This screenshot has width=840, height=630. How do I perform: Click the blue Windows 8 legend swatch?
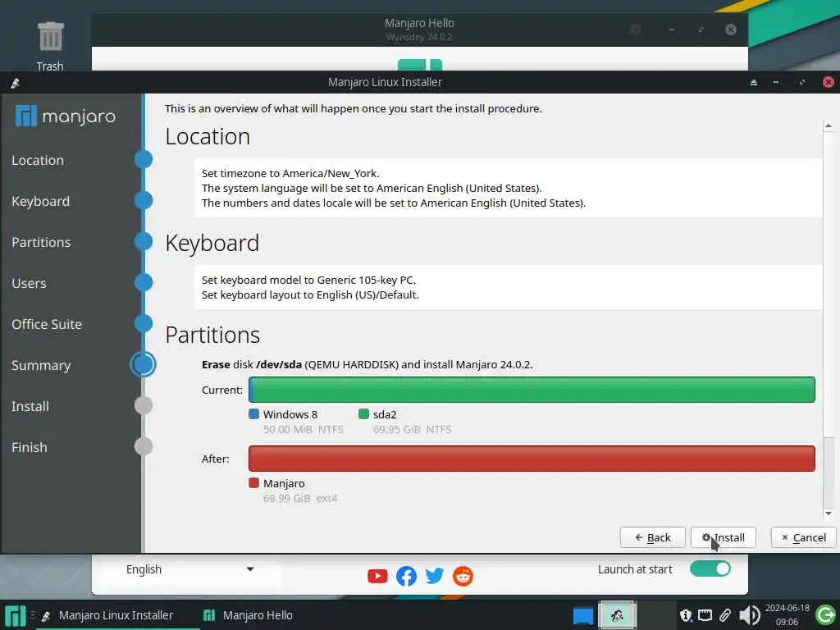tap(254, 414)
